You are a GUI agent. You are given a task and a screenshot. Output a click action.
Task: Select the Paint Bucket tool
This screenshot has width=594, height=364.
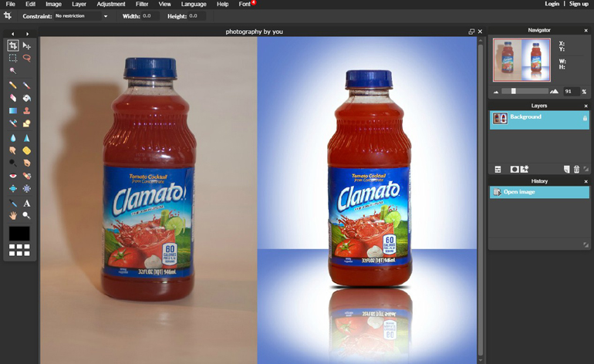[x=26, y=98]
